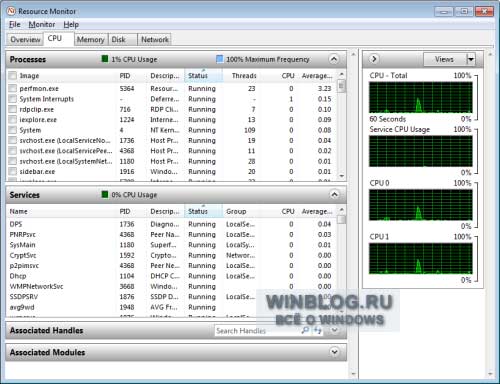Open the Help menu
500x384 pixels.
(x=71, y=25)
